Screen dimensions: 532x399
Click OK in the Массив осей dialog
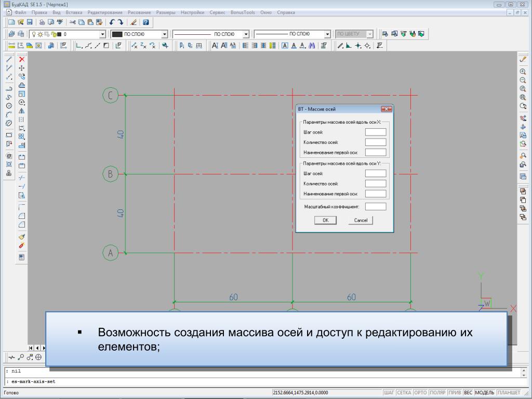point(325,220)
